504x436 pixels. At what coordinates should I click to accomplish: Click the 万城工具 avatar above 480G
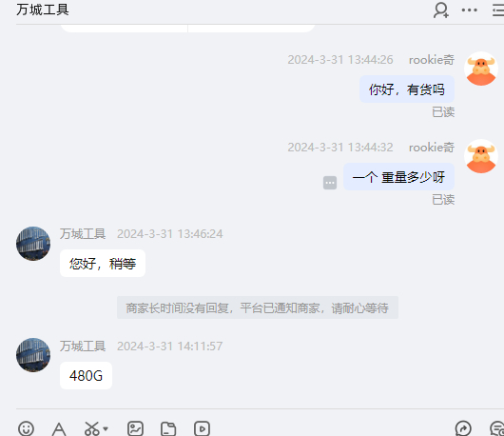coord(33,355)
